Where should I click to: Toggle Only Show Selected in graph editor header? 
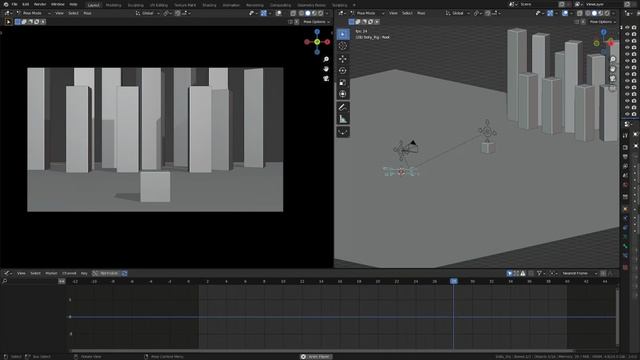pyautogui.click(x=509, y=273)
